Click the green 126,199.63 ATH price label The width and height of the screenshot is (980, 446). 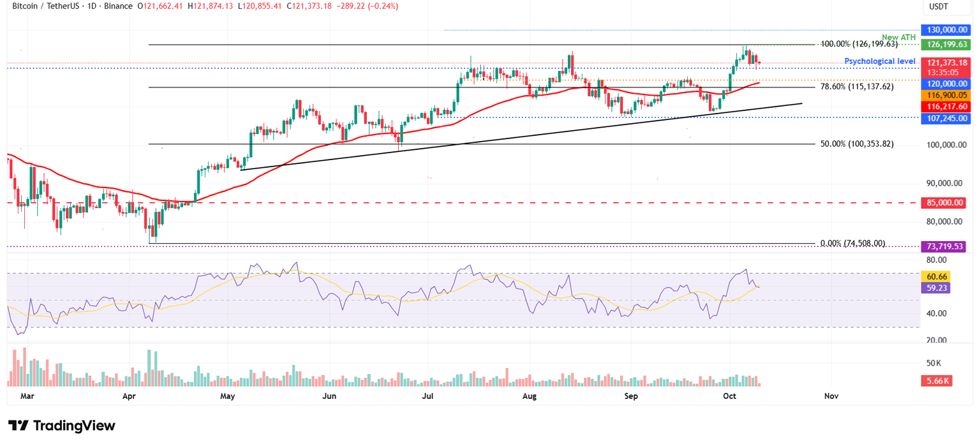click(946, 46)
